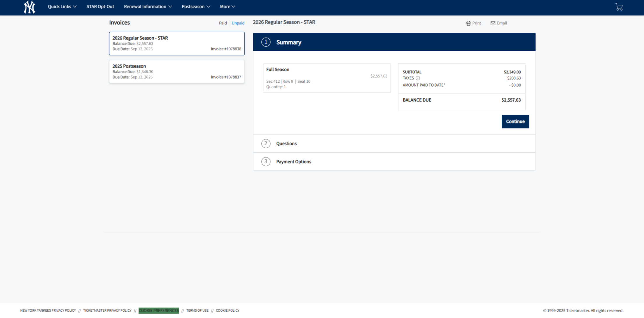Open the shopping cart
This screenshot has height=318, width=644.
pyautogui.click(x=619, y=7)
